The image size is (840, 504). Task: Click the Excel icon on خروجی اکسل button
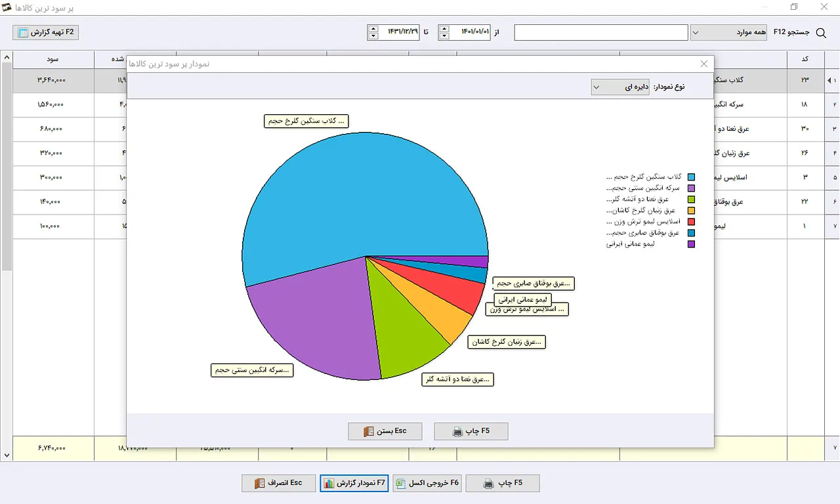coord(402,484)
